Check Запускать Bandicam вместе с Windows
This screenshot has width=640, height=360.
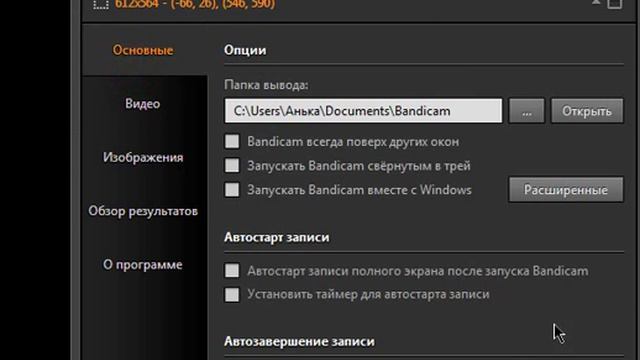click(232, 190)
